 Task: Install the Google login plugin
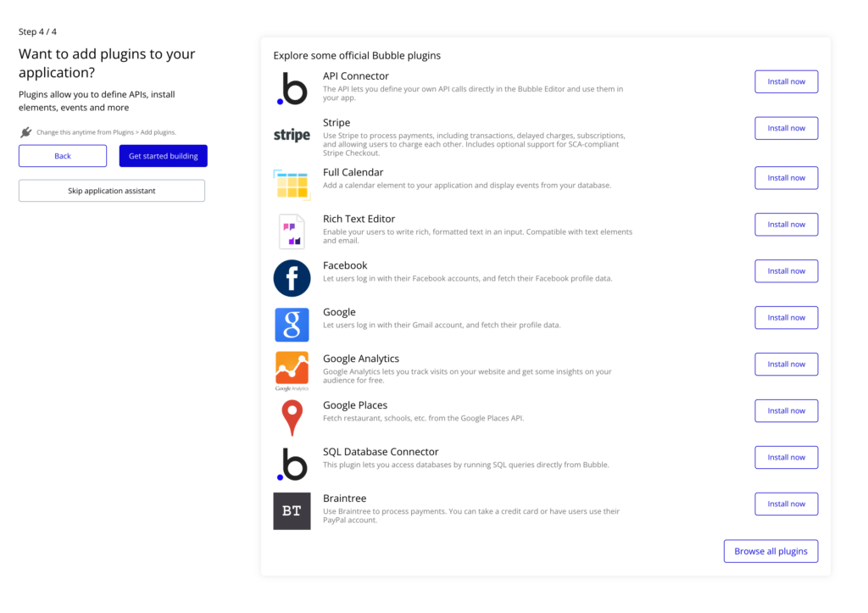tap(786, 317)
